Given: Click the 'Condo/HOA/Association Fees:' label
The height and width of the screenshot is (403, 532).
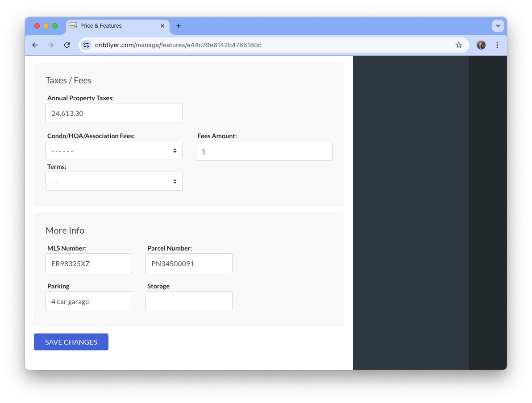Looking at the screenshot, I should click(91, 136).
